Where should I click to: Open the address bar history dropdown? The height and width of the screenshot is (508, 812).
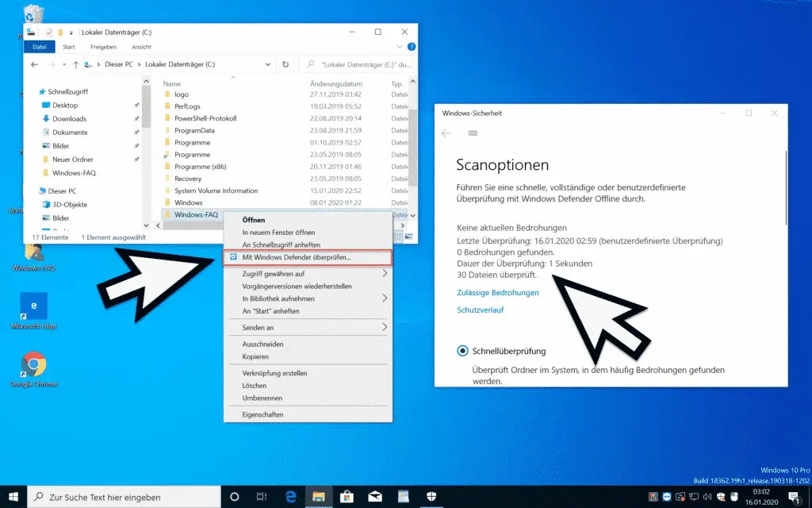268,64
